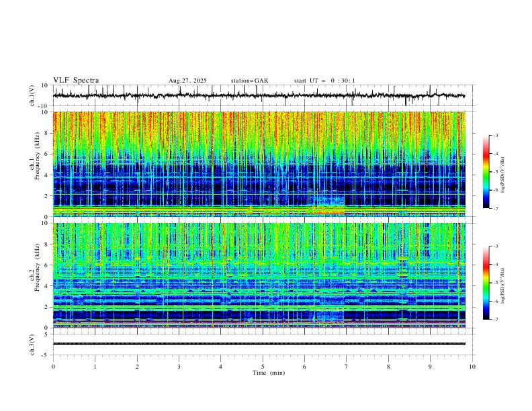Click time axis tick label "5"

click(x=263, y=367)
